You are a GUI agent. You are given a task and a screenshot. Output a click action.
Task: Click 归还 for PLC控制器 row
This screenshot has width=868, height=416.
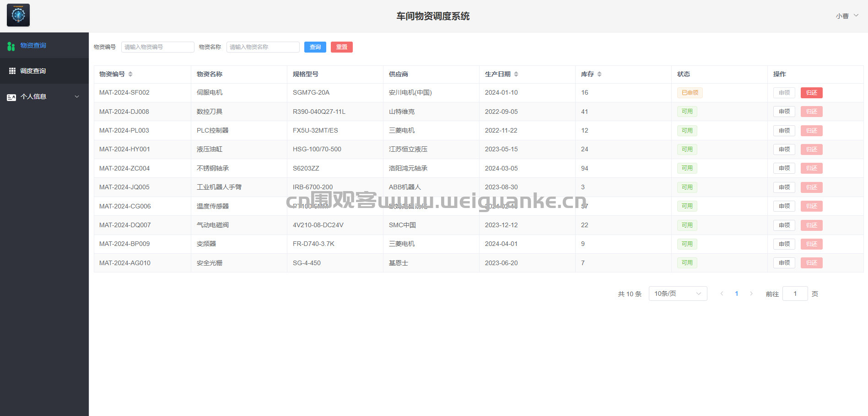tap(812, 131)
